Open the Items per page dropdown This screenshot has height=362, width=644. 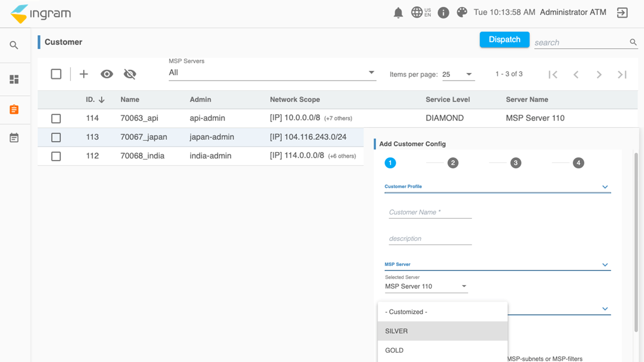pos(458,74)
